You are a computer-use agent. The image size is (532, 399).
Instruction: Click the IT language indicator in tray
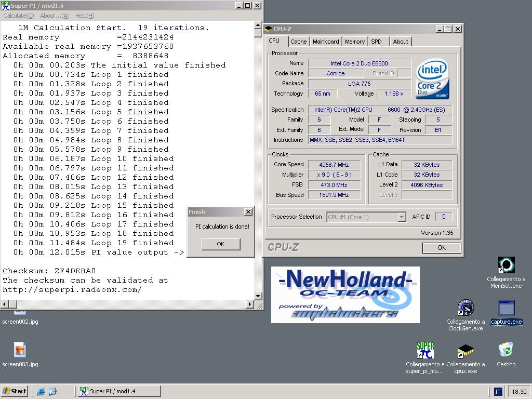pos(497,392)
